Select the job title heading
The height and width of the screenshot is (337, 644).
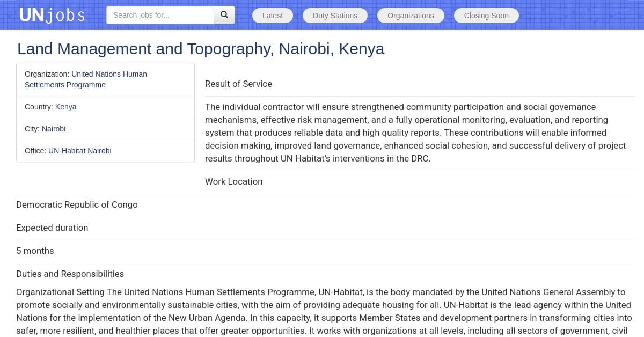(201, 49)
